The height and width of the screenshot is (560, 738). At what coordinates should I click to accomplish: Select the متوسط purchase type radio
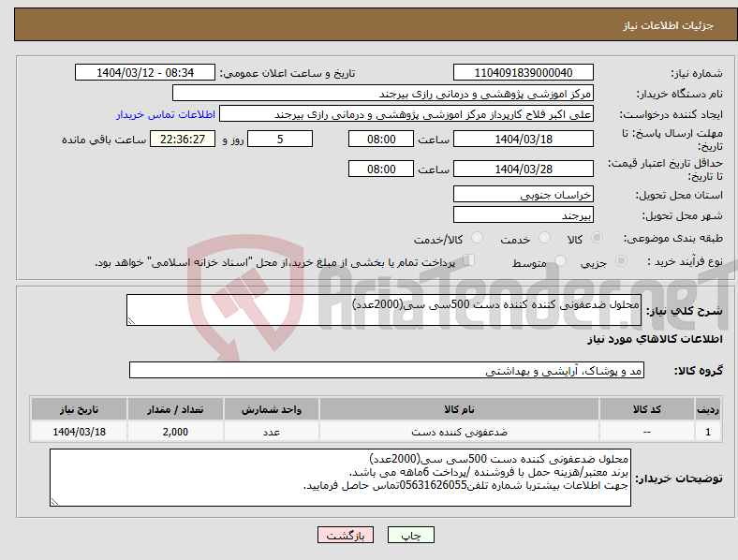click(560, 260)
